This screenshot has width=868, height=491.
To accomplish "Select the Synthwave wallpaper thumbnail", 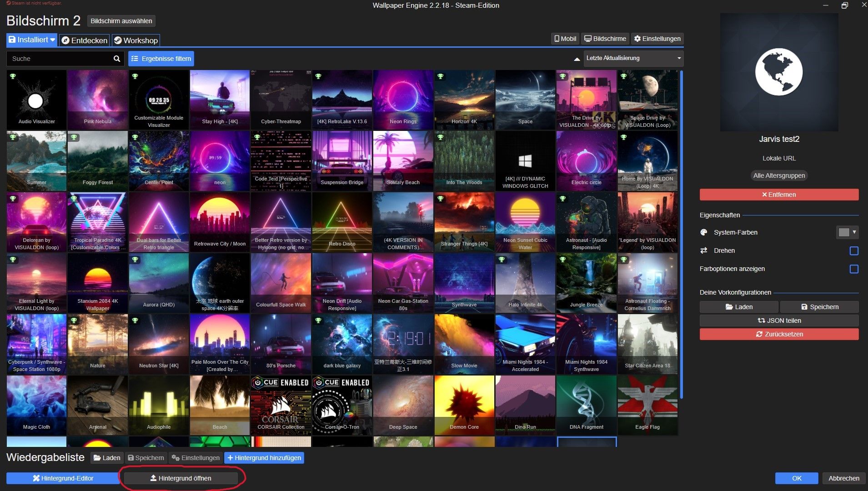I will click(x=464, y=283).
